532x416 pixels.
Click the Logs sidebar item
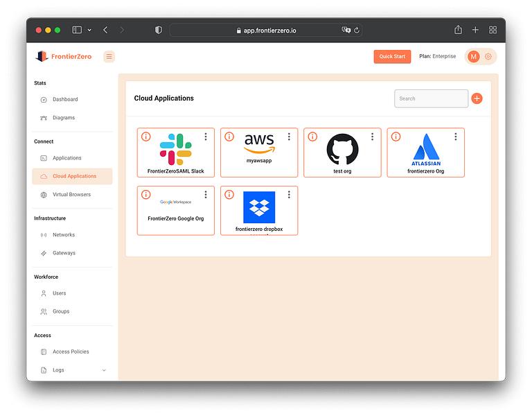tap(58, 370)
